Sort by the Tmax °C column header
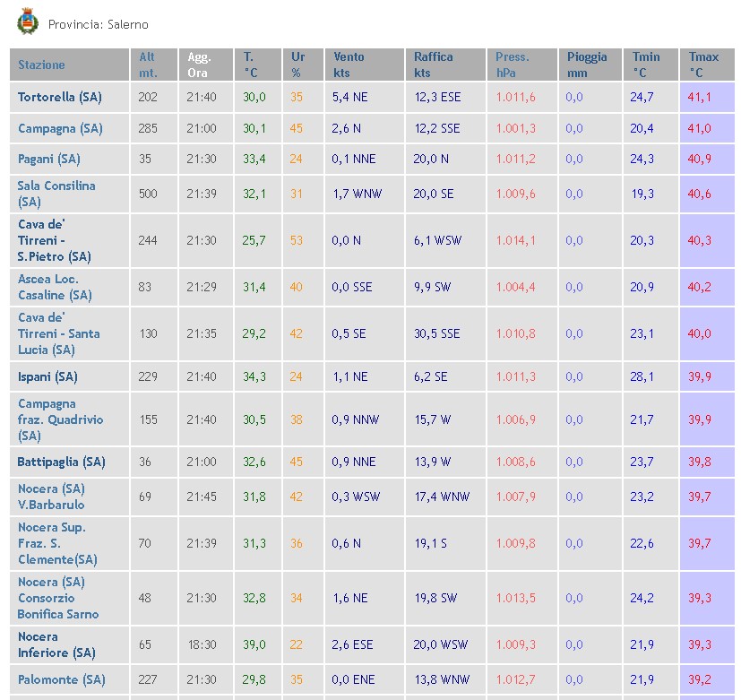The width and height of the screenshot is (741, 700). click(x=703, y=65)
